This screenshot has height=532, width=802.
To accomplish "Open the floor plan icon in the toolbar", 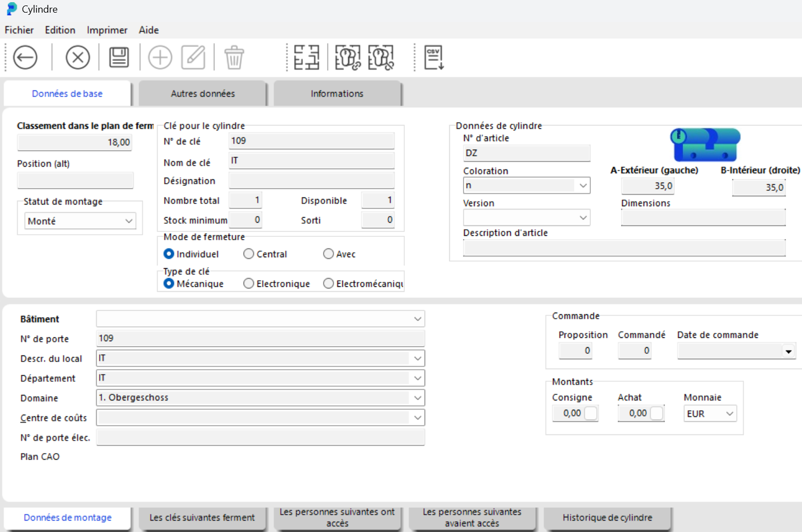I will [307, 58].
